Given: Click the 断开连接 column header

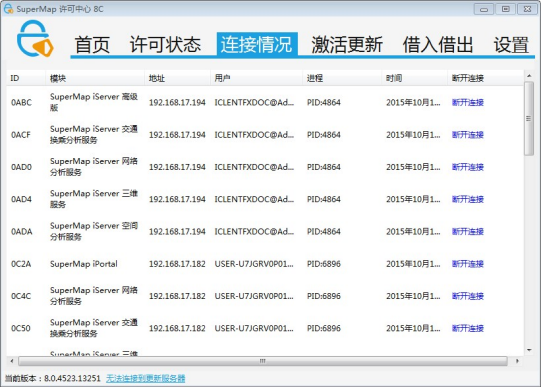Looking at the screenshot, I should point(485,78).
